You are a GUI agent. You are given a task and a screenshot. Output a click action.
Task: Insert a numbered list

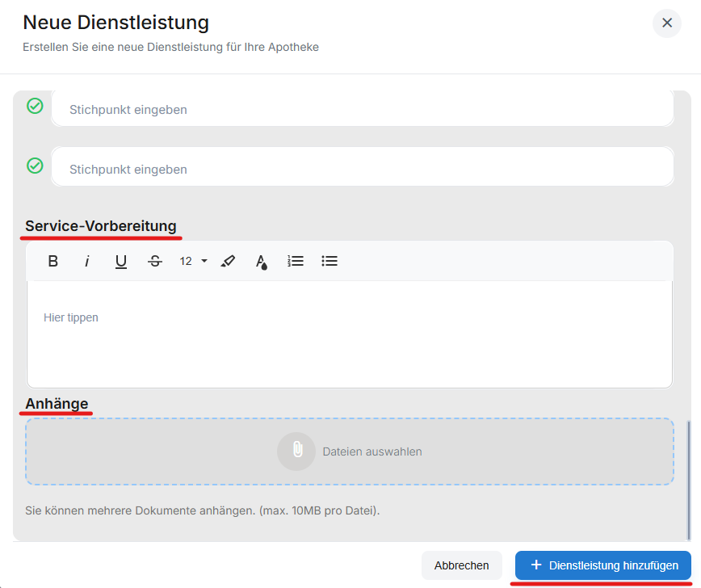(x=296, y=261)
